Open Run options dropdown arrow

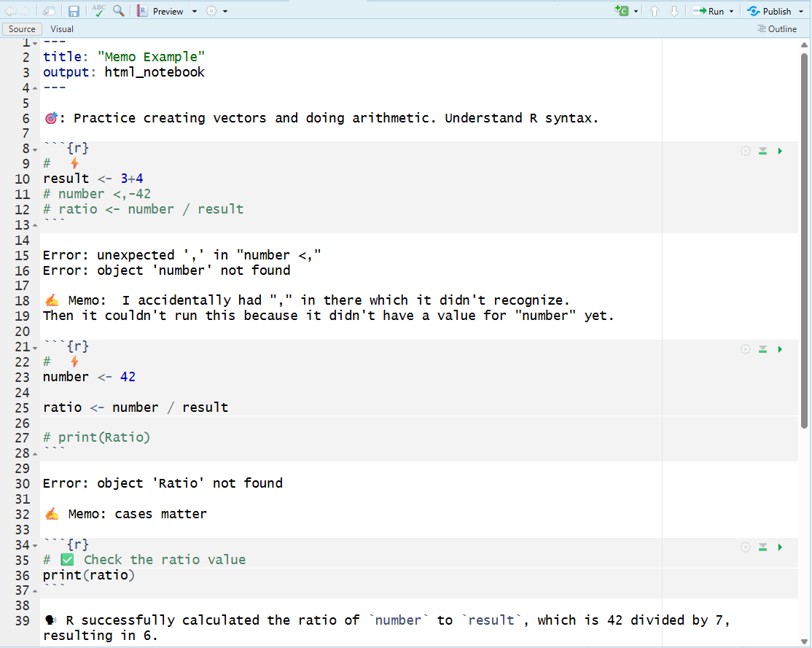coord(732,12)
